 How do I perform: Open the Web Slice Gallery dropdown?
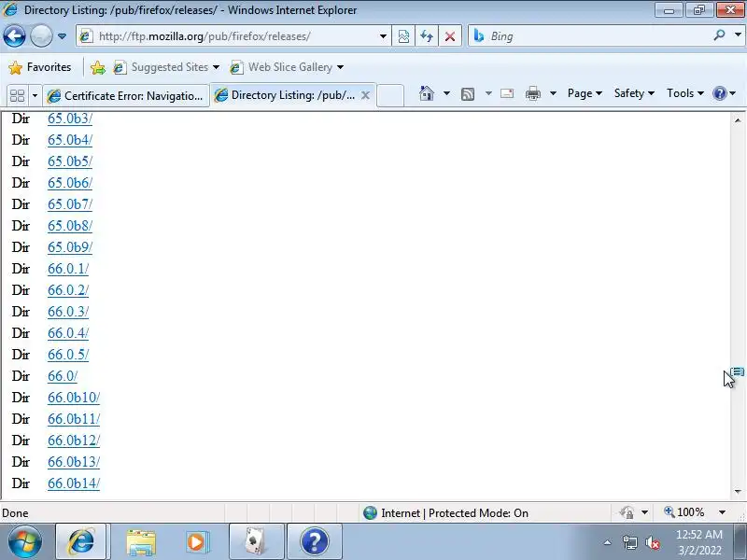[287, 67]
